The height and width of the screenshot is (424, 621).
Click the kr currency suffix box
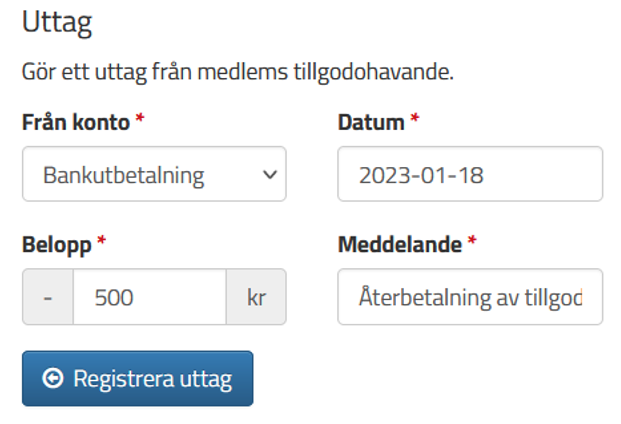pos(256,297)
